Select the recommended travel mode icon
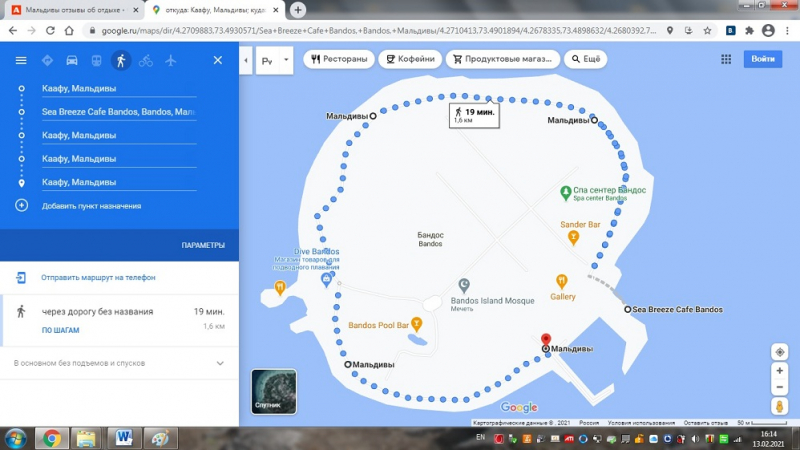 pos(47,61)
